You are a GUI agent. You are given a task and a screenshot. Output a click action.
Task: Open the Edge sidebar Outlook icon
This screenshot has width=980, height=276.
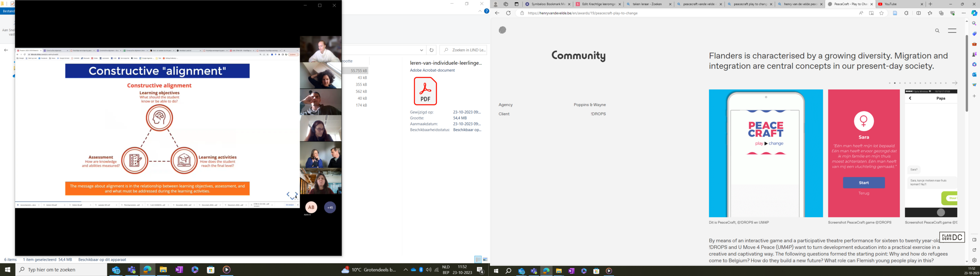click(974, 75)
